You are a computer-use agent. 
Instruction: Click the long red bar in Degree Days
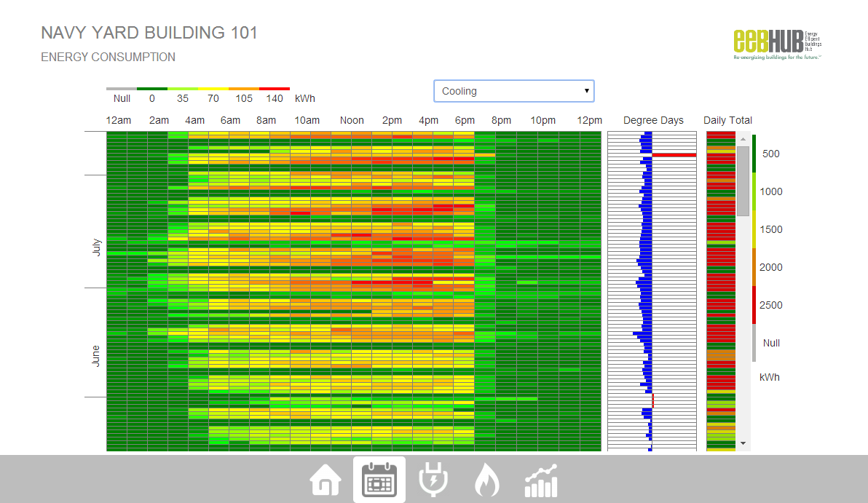pyautogui.click(x=674, y=155)
